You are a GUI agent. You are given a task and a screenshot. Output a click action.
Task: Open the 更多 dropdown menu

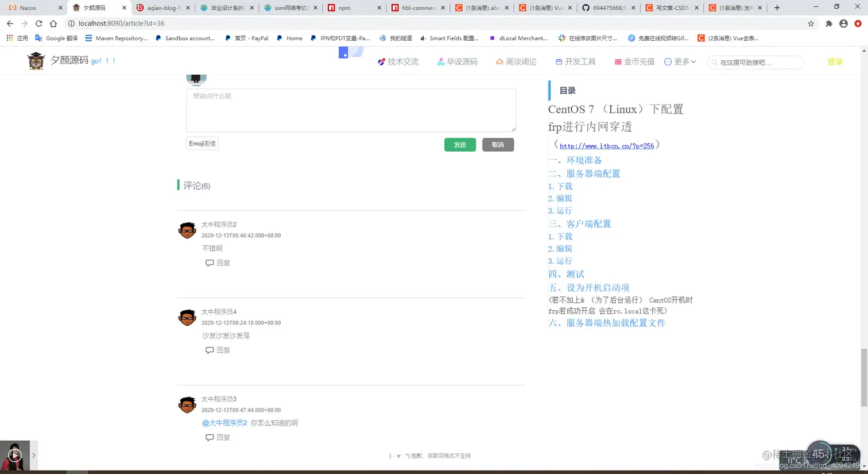click(682, 61)
